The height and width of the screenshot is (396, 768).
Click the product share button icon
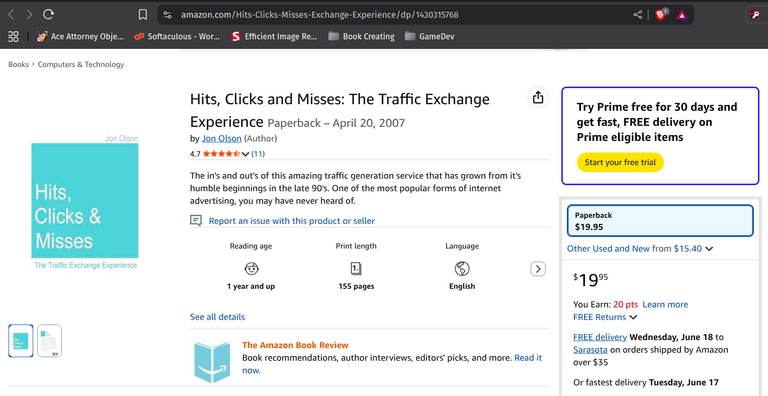[x=538, y=97]
